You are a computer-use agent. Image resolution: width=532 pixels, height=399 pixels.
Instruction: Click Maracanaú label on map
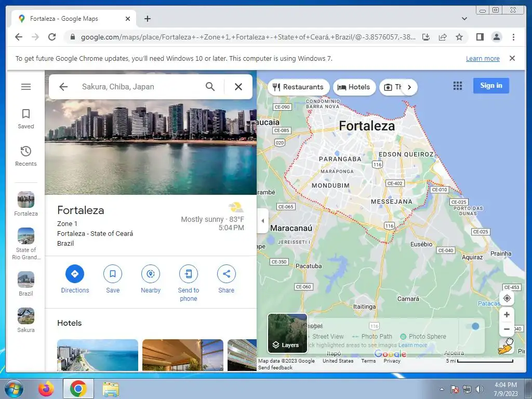coord(291,228)
